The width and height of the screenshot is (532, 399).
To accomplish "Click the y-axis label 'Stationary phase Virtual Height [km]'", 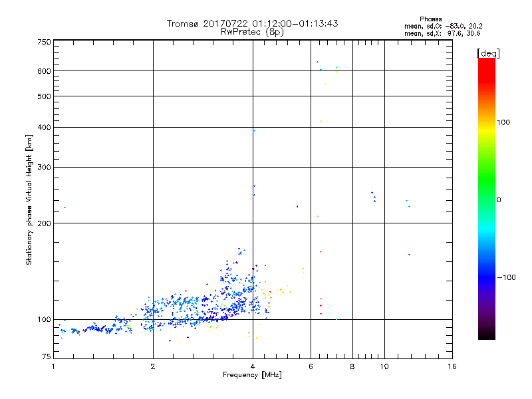I will (29, 199).
